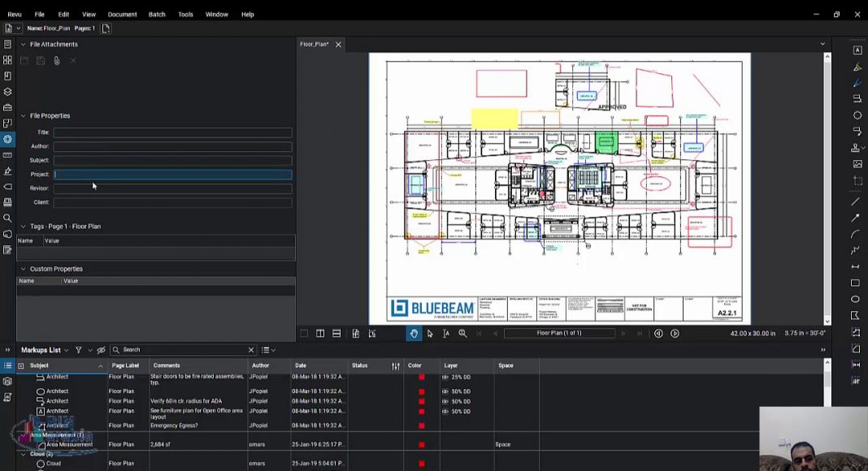868x471 pixels.
Task: Open the Tool Chest panel icon
Action: point(7,107)
